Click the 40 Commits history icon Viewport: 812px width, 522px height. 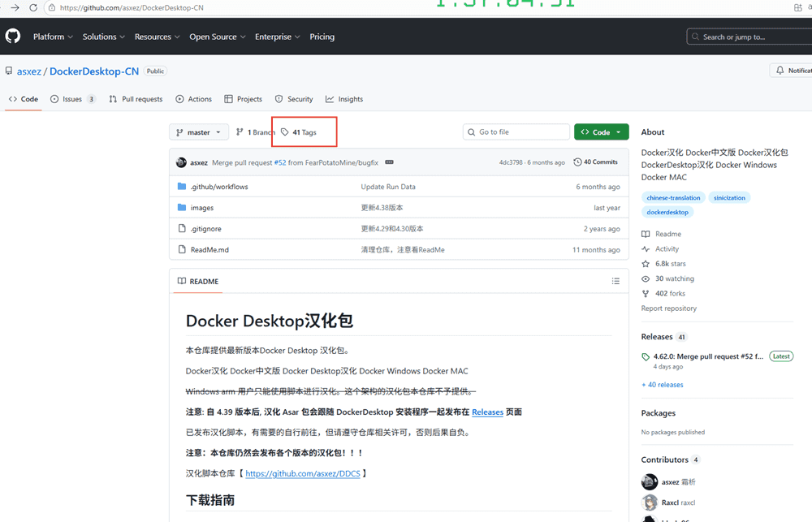(577, 162)
